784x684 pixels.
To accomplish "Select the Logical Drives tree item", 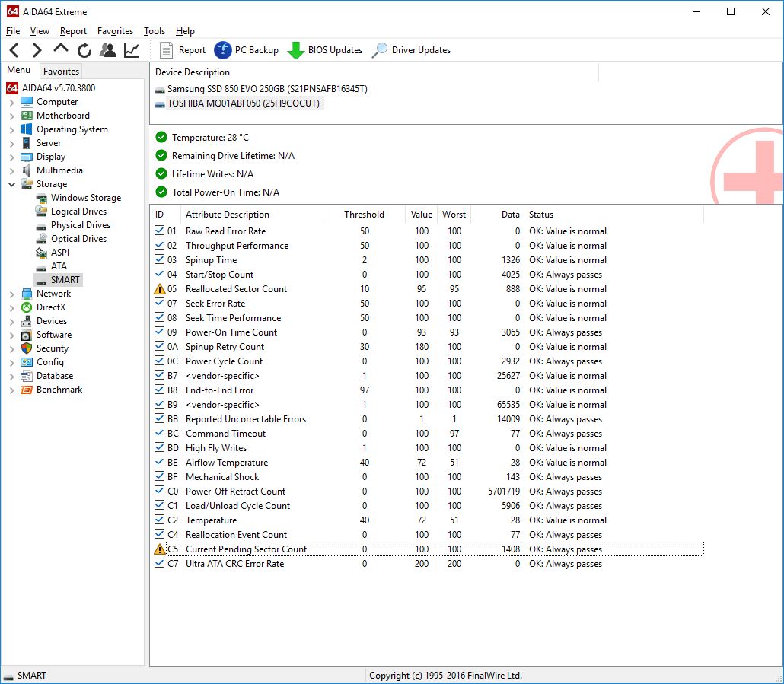I will click(x=78, y=212).
